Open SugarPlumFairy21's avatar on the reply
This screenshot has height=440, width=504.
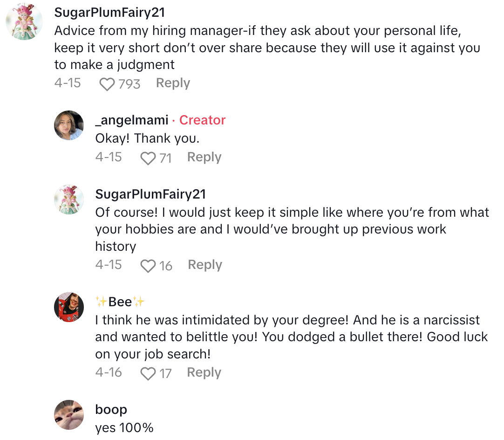pos(69,199)
